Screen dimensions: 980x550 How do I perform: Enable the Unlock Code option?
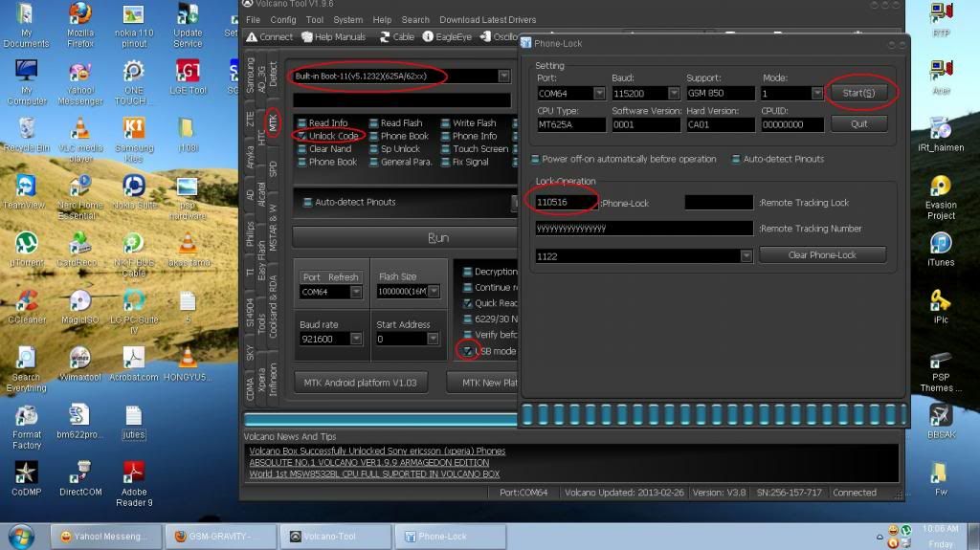(x=302, y=136)
